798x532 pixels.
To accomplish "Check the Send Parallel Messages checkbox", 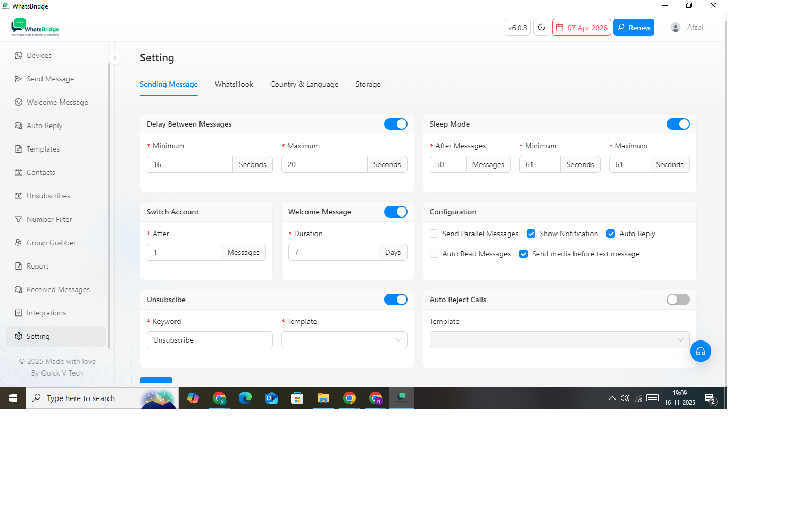I will (434, 234).
